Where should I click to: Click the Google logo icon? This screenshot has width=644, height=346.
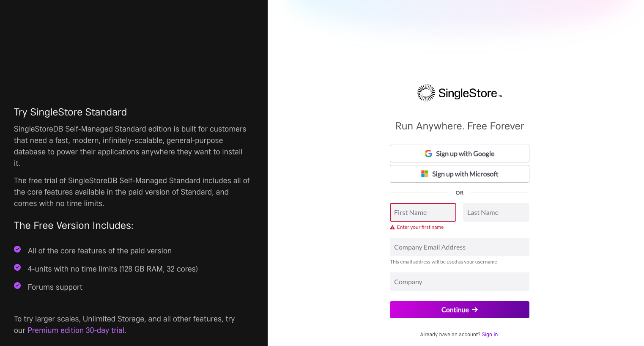click(428, 154)
